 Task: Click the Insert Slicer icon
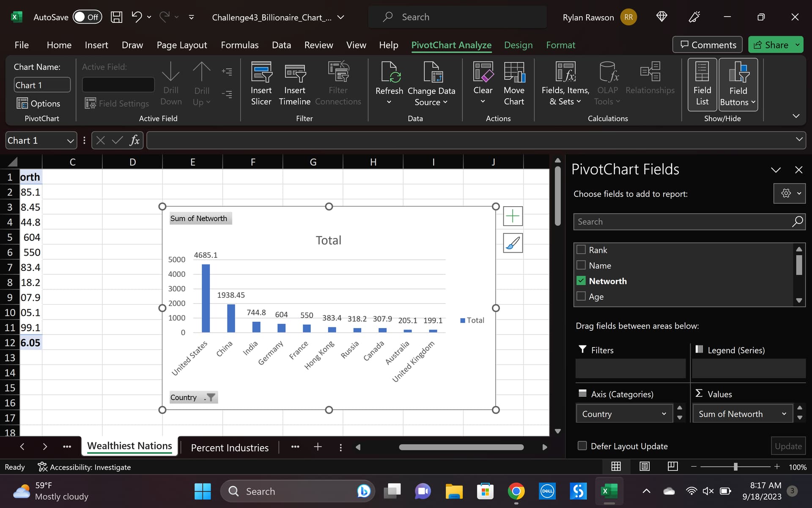coord(261,72)
